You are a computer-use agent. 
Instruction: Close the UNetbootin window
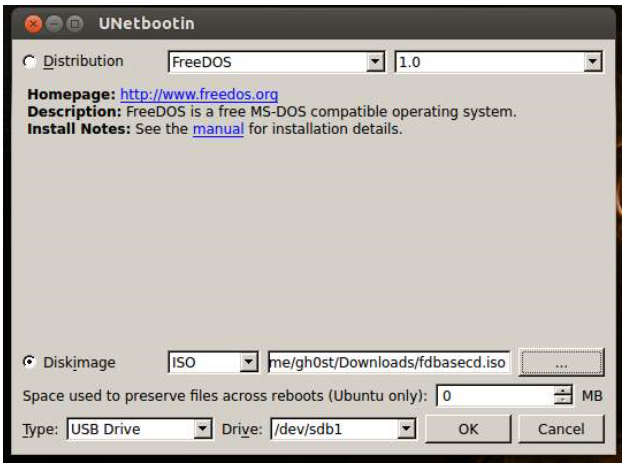pyautogui.click(x=33, y=24)
